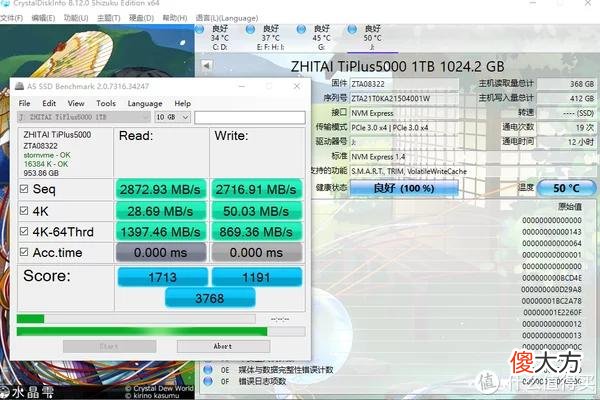This screenshot has height=400, width=600.
Task: Click the raw value 00000001BC2A78
Action: [x=552, y=301]
